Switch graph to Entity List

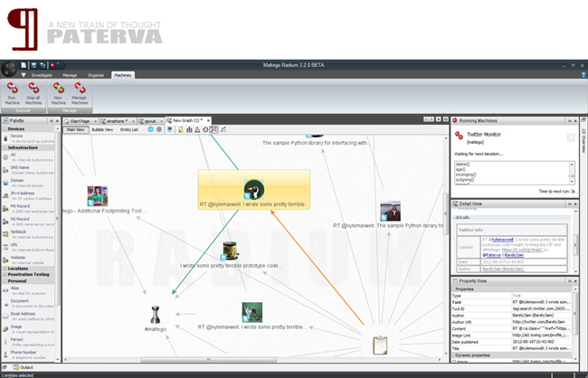pyautogui.click(x=129, y=129)
